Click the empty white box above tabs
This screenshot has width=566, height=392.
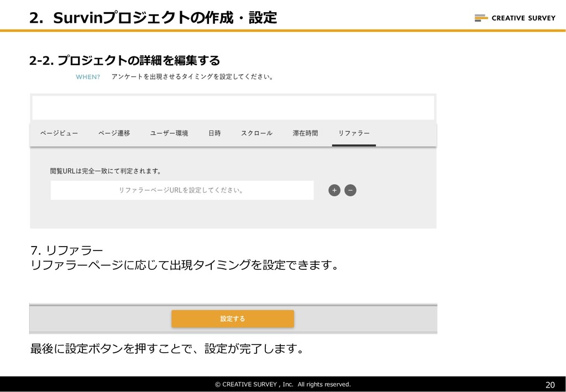point(233,108)
